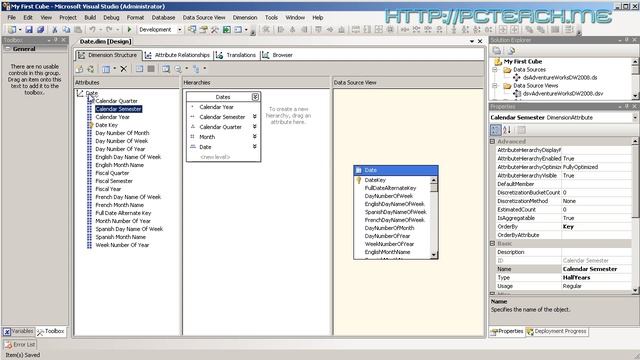Click the Copy toolbar icon
The image size is (640, 360).
click(x=66, y=30)
